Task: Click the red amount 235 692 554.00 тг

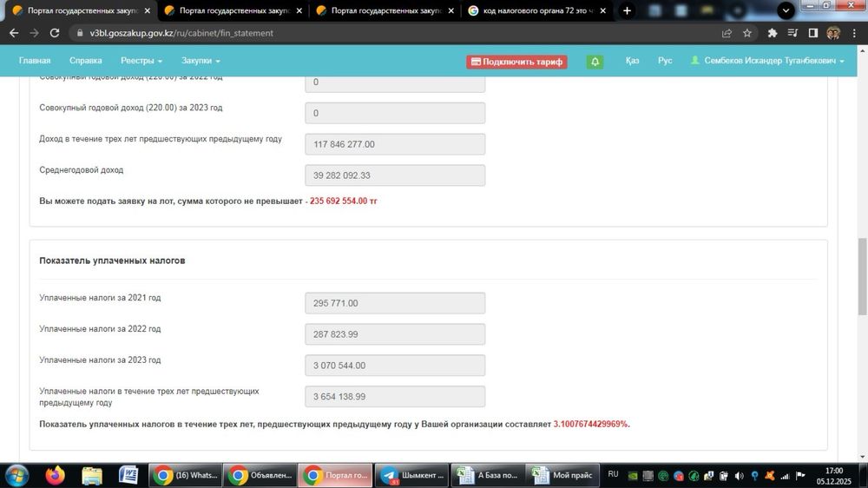Action: point(343,201)
